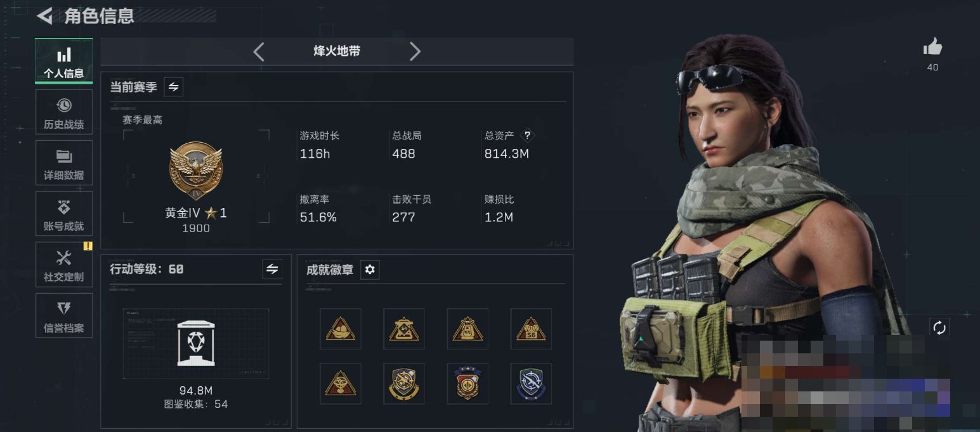Like the profile with the thumbs-up icon
The width and height of the screenshot is (980, 432).
point(932,46)
